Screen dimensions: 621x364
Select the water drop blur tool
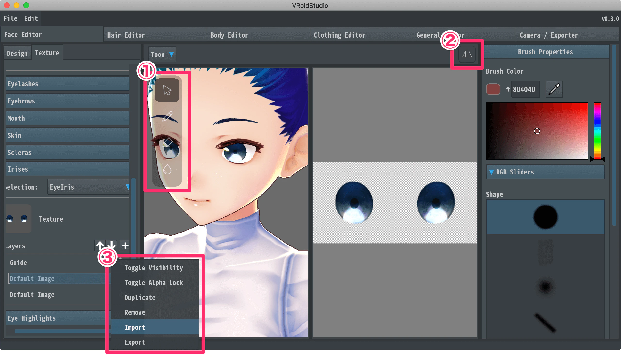point(167,169)
